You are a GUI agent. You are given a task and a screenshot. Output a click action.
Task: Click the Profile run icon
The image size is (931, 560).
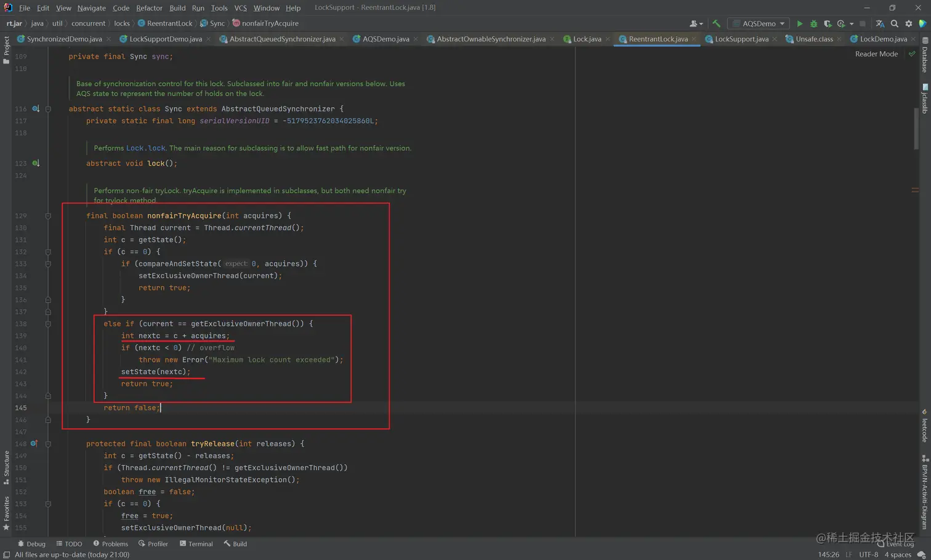click(x=841, y=23)
